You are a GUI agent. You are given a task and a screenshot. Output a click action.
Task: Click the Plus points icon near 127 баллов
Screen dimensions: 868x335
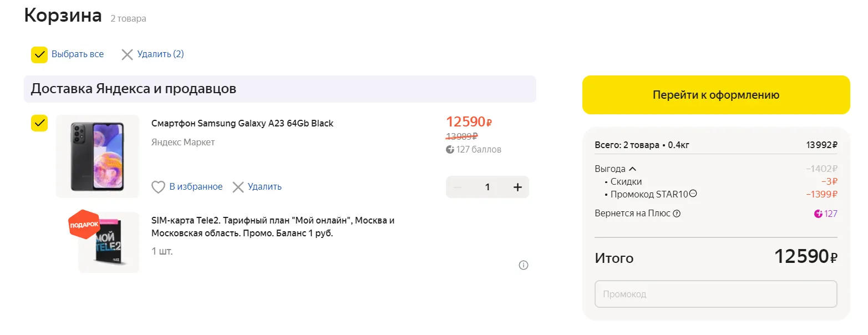(x=450, y=150)
